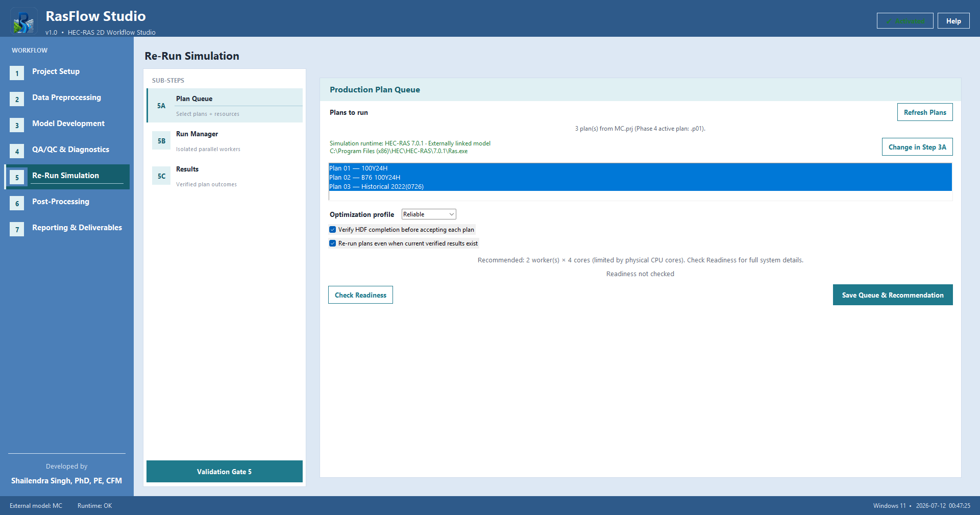Click the Activated status button

pos(905,21)
